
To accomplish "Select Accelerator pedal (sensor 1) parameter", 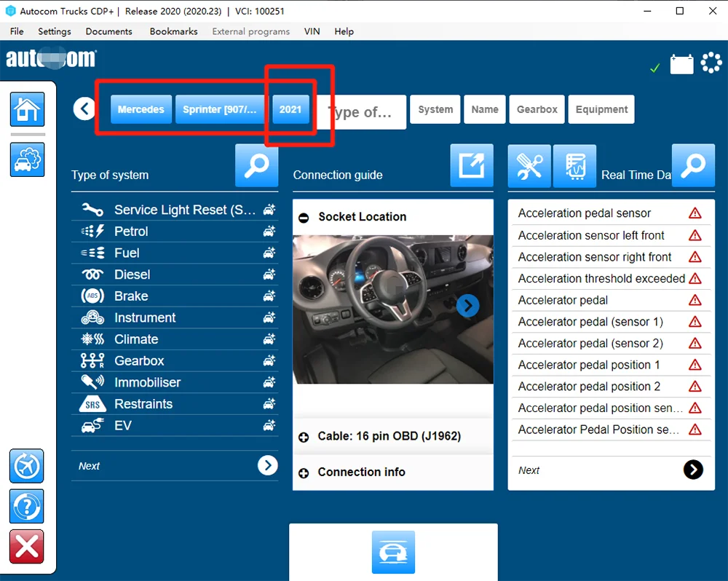I will (x=611, y=322).
